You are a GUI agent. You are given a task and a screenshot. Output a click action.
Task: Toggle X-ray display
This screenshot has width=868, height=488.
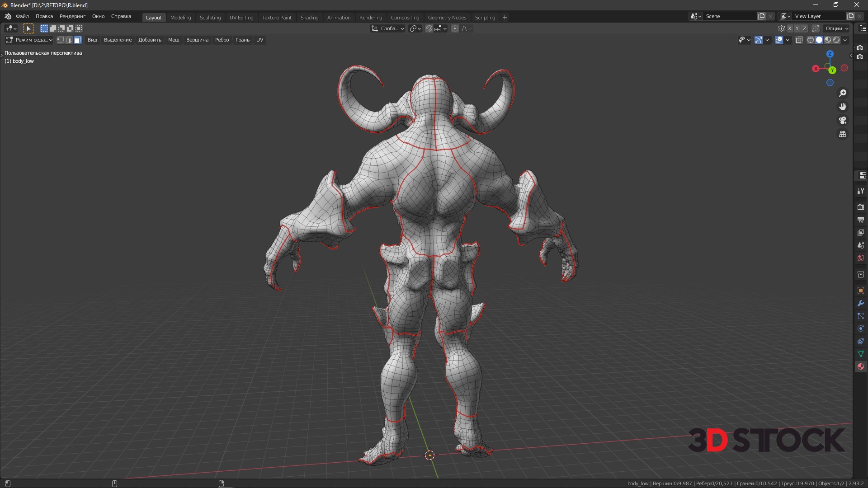coord(799,40)
